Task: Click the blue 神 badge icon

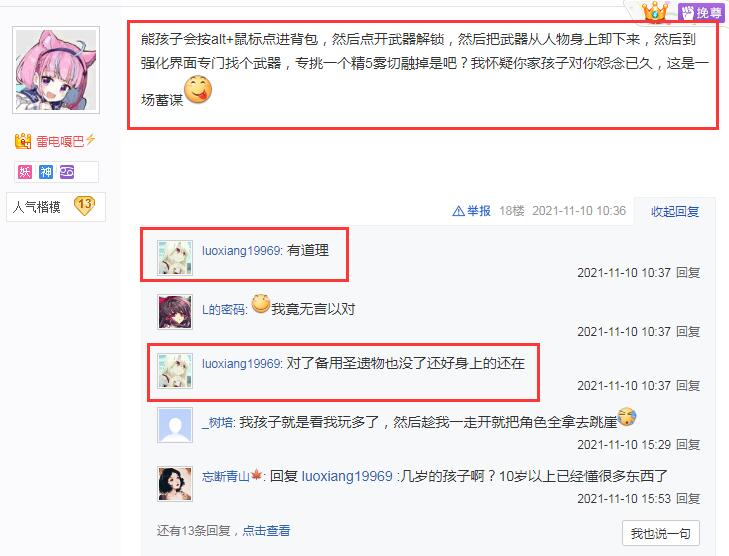Action: pyautogui.click(x=46, y=172)
